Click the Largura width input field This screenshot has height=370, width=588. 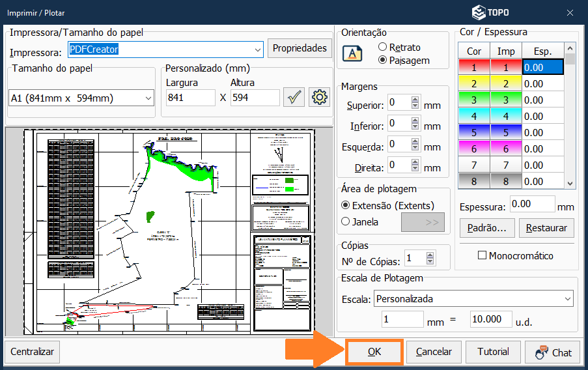pyautogui.click(x=189, y=98)
